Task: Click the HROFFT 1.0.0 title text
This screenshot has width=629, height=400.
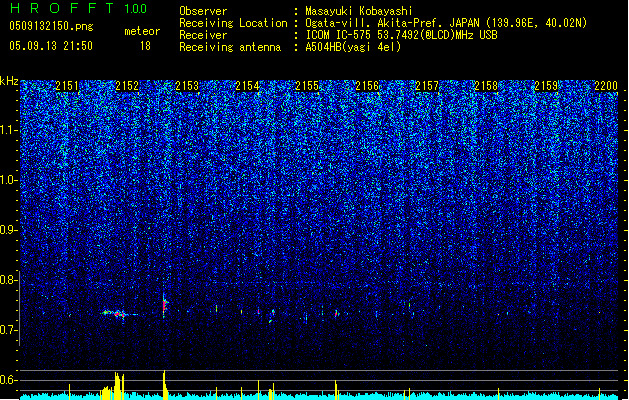Action: click(x=79, y=8)
